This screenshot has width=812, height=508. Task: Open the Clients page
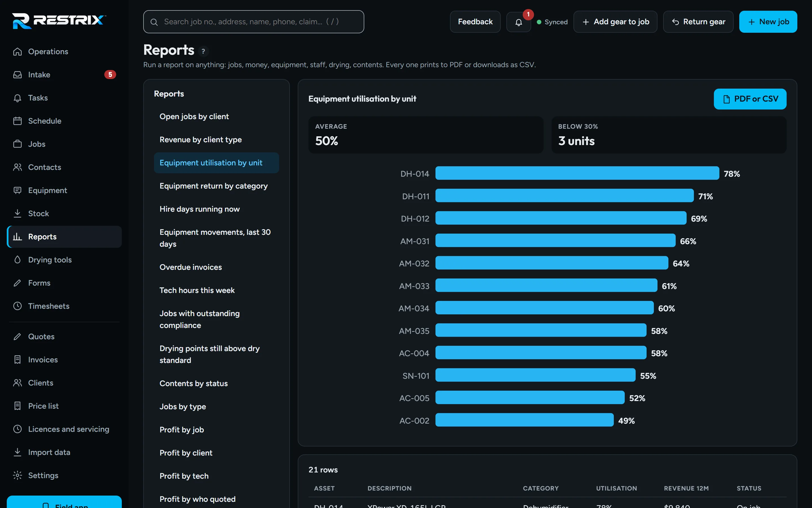pyautogui.click(x=64, y=383)
